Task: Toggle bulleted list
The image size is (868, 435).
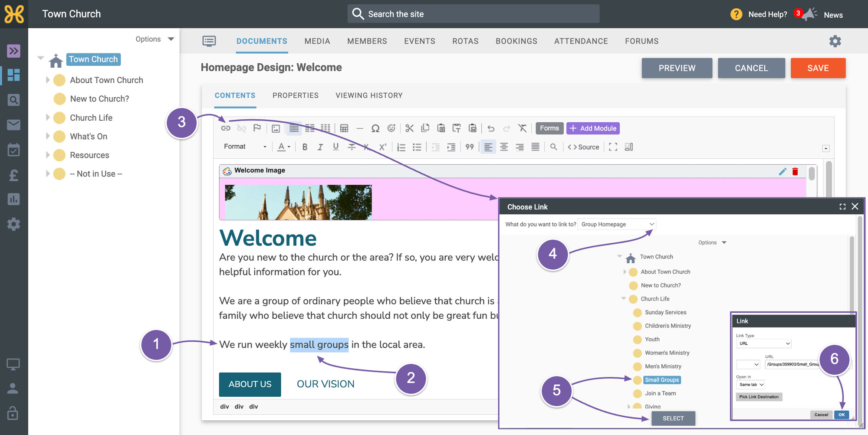Action: coord(417,147)
